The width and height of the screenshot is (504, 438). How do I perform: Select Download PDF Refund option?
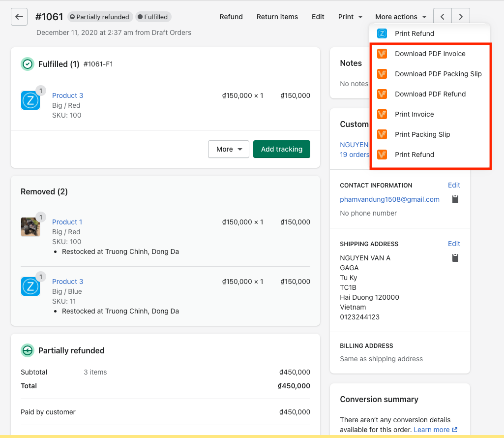[x=430, y=94]
